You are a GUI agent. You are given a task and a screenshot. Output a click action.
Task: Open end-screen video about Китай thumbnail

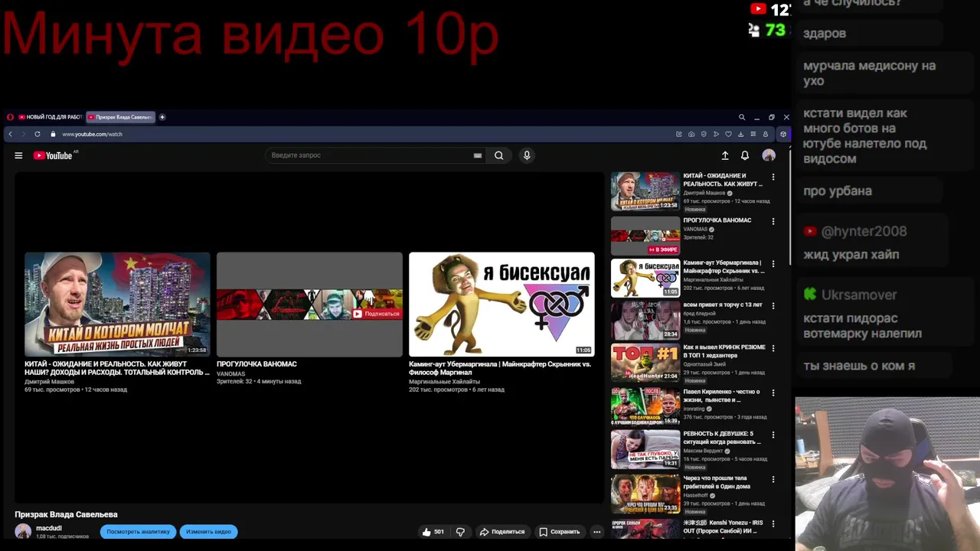coord(117,305)
